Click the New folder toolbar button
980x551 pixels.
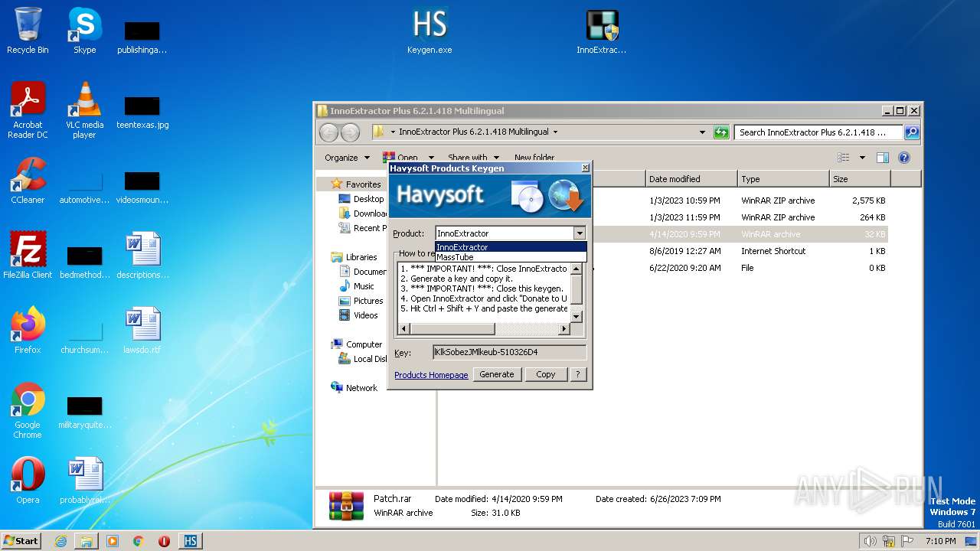(534, 158)
